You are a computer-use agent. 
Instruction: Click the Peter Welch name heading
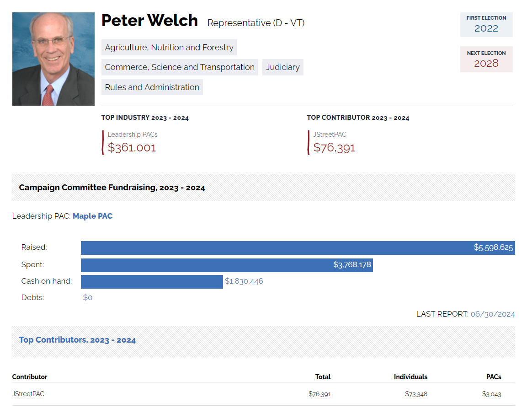pos(149,21)
